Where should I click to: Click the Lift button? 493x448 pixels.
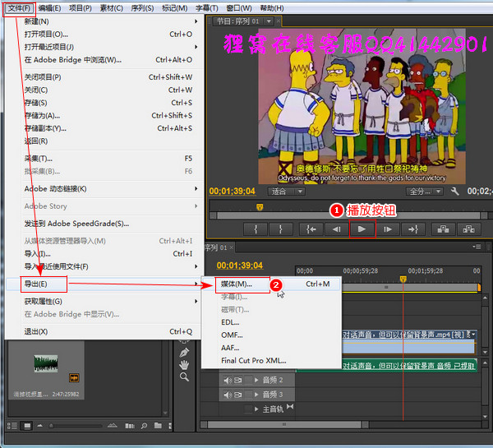click(x=444, y=229)
